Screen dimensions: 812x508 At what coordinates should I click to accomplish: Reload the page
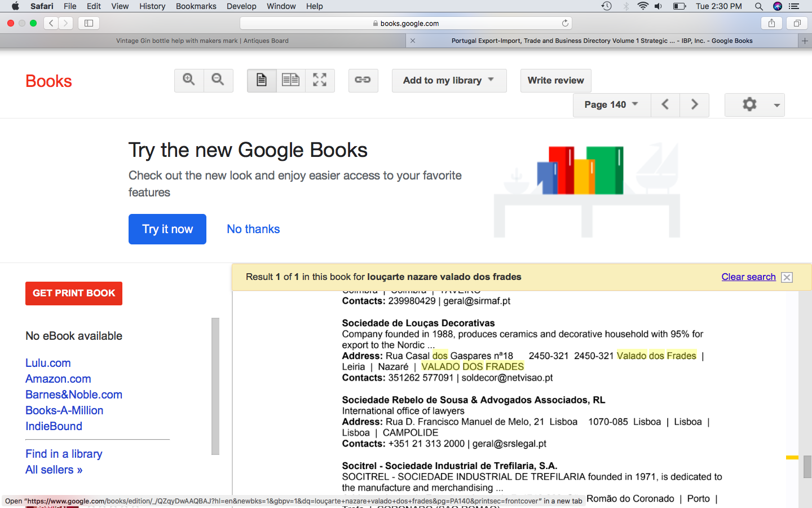point(565,23)
